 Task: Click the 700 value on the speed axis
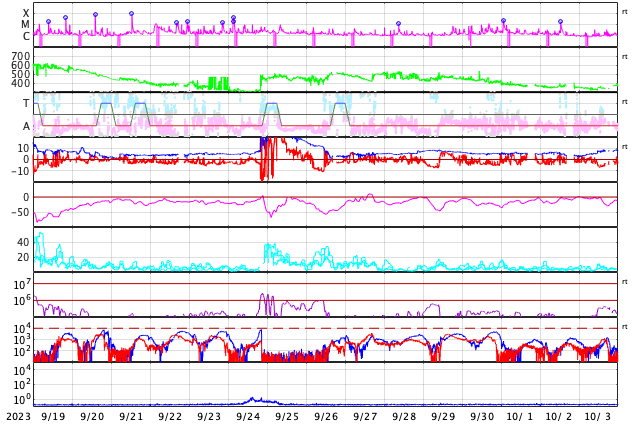pyautogui.click(x=20, y=56)
